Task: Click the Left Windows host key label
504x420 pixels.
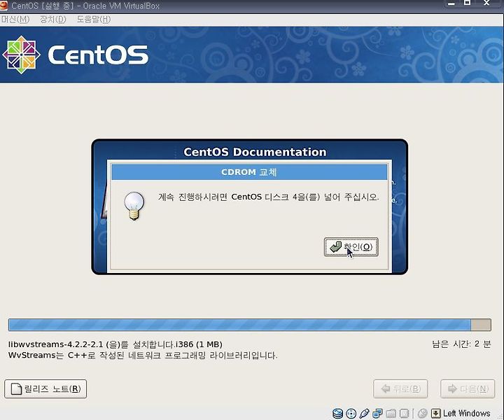Action: (466, 413)
